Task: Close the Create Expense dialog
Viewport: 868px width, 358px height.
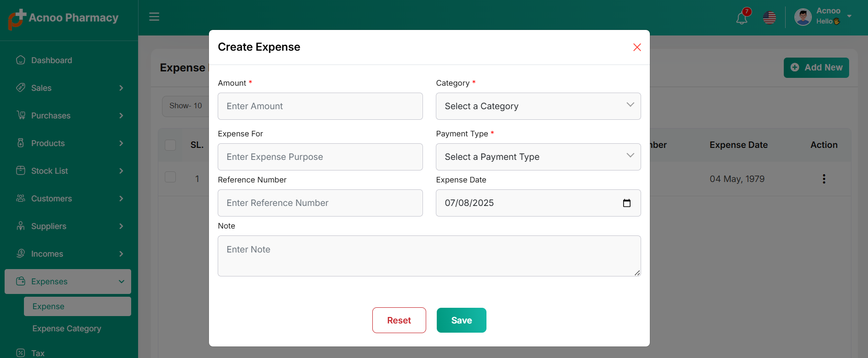Action: pyautogui.click(x=637, y=47)
